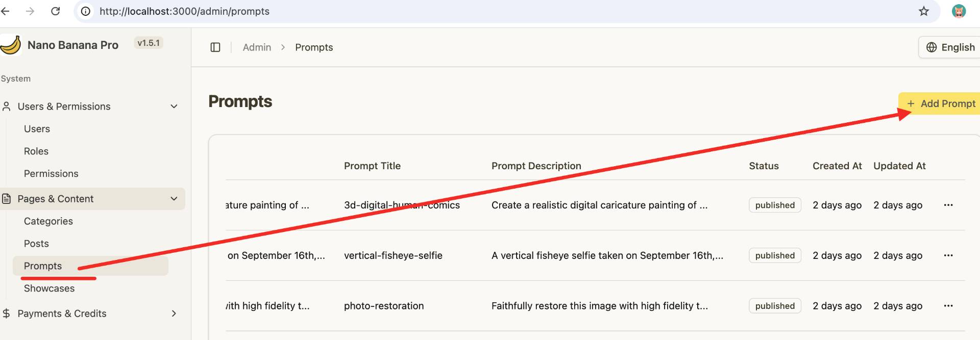
Task: Click the published status badge for photo-restoration
Action: (x=775, y=306)
